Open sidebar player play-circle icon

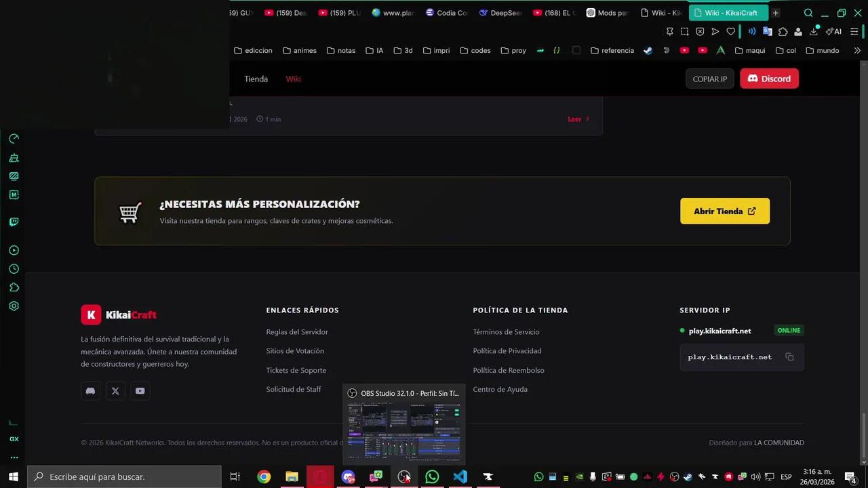tap(14, 251)
